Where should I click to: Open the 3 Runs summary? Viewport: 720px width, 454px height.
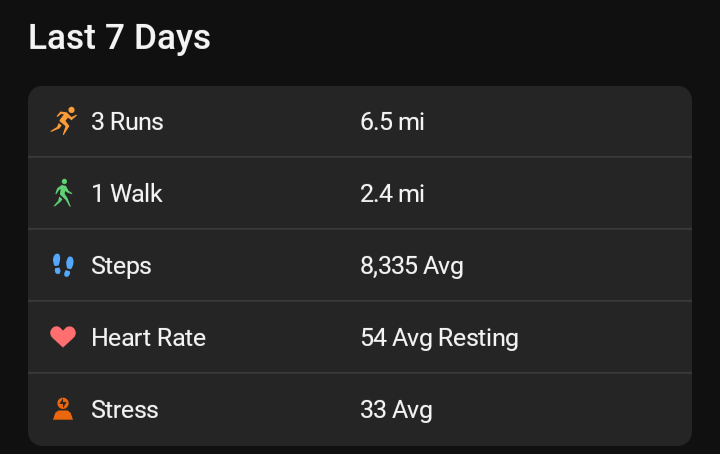127,121
